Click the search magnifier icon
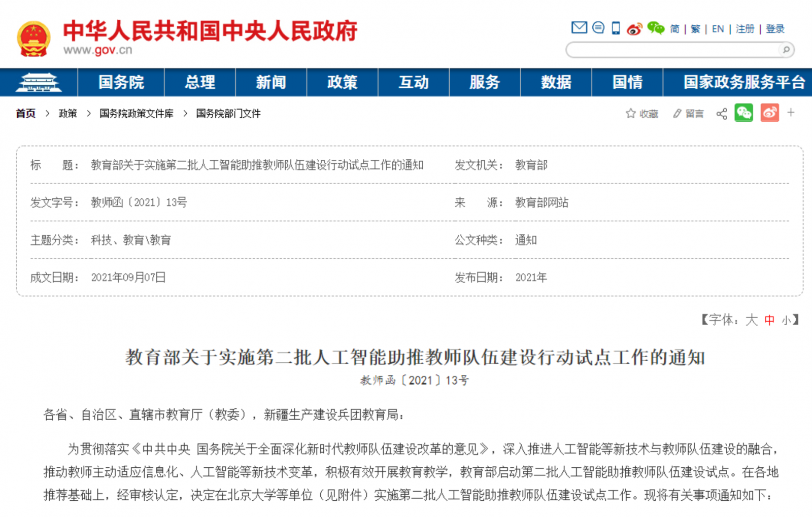 [x=786, y=50]
